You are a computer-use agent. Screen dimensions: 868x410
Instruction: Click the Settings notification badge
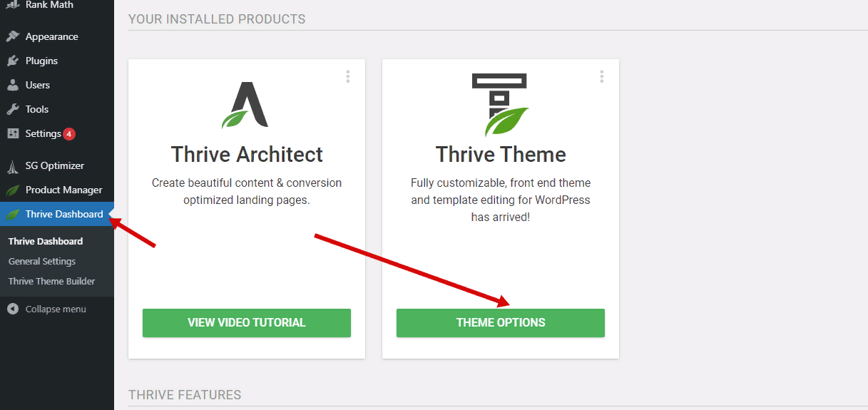(69, 134)
